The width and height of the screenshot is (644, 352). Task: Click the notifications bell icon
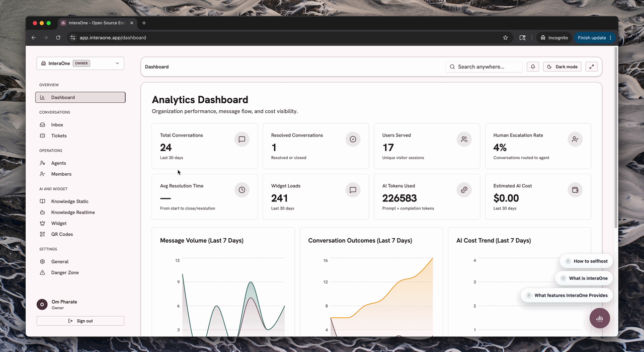(533, 66)
